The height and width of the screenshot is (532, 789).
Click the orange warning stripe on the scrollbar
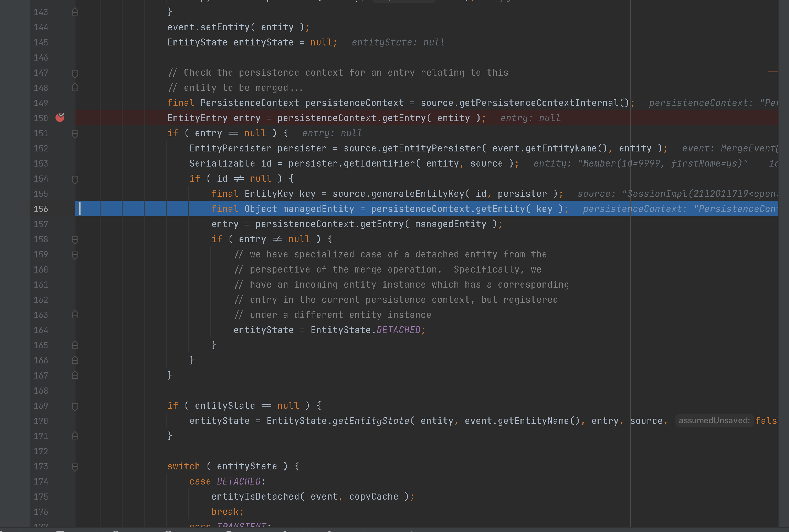pyautogui.click(x=773, y=72)
